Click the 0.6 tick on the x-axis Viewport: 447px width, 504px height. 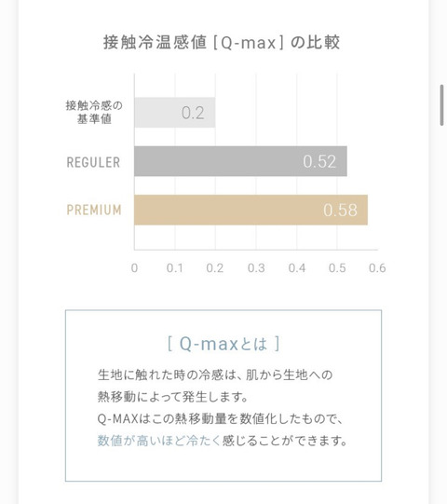tap(377, 268)
